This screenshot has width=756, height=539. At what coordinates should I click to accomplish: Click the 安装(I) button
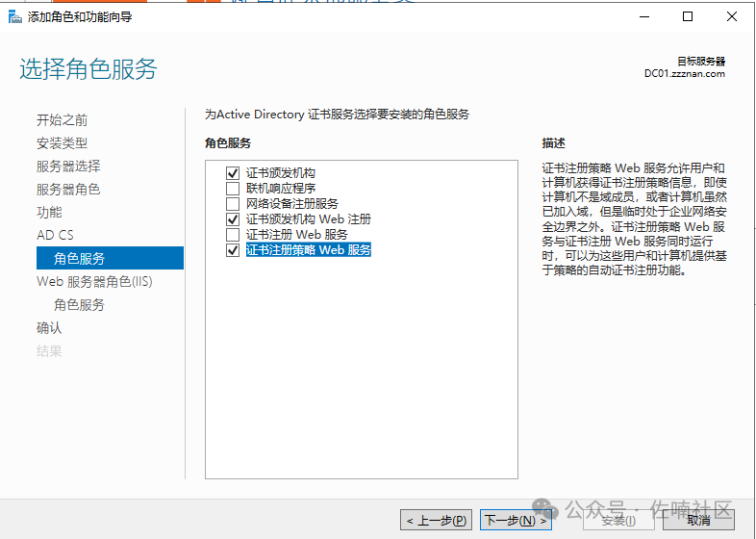618,521
